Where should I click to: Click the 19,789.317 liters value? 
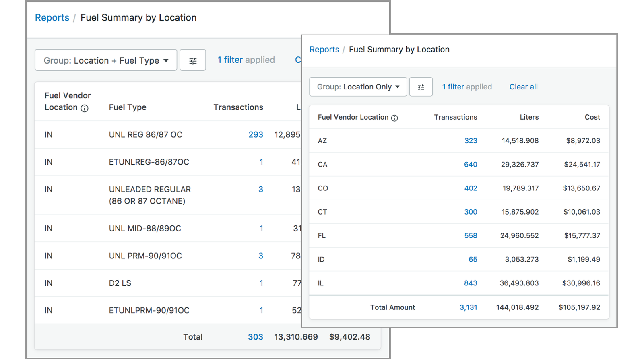(x=520, y=188)
